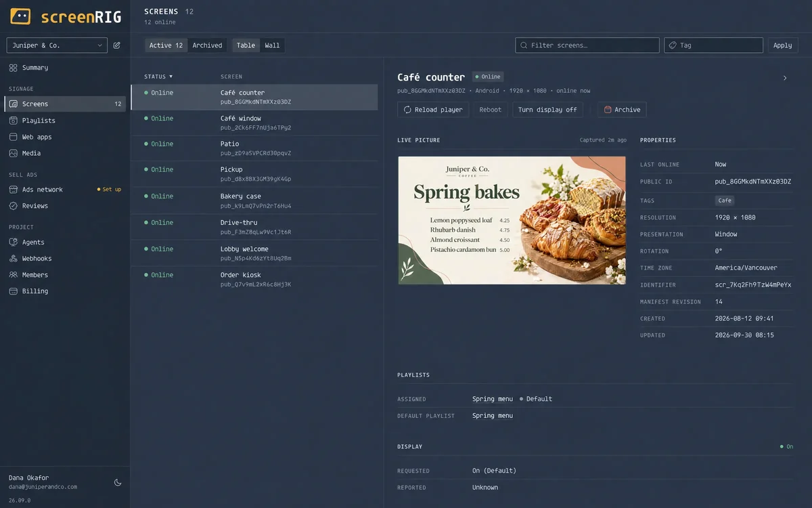Click identifier scr_7Kq2Fh9TzW4mPeYx value
812x508 pixels.
[x=753, y=285]
